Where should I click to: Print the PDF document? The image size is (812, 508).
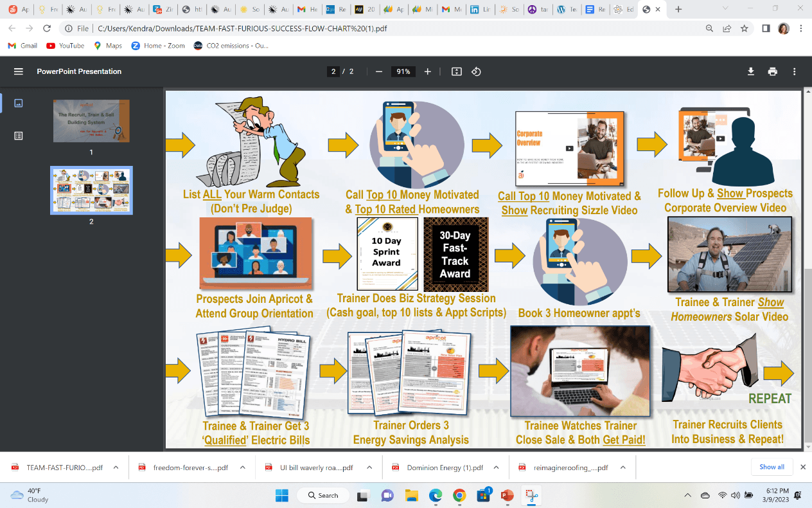click(x=772, y=71)
